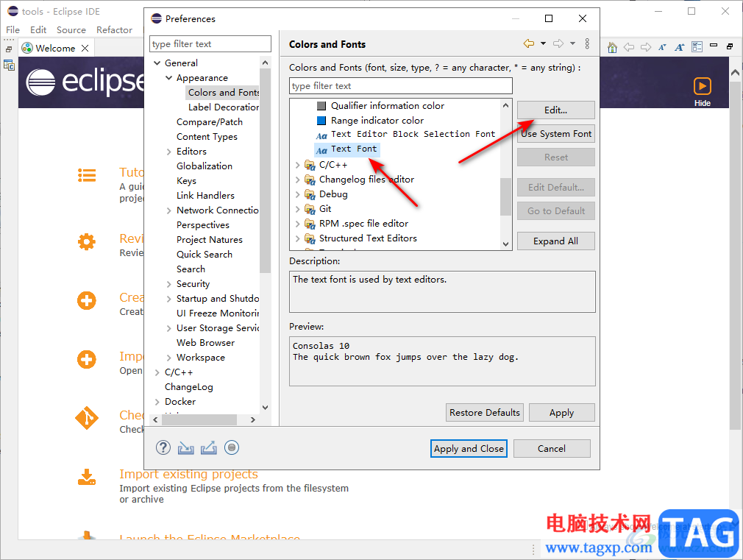This screenshot has height=560, width=743.
Task: Expand the Security preference node
Action: (x=168, y=283)
